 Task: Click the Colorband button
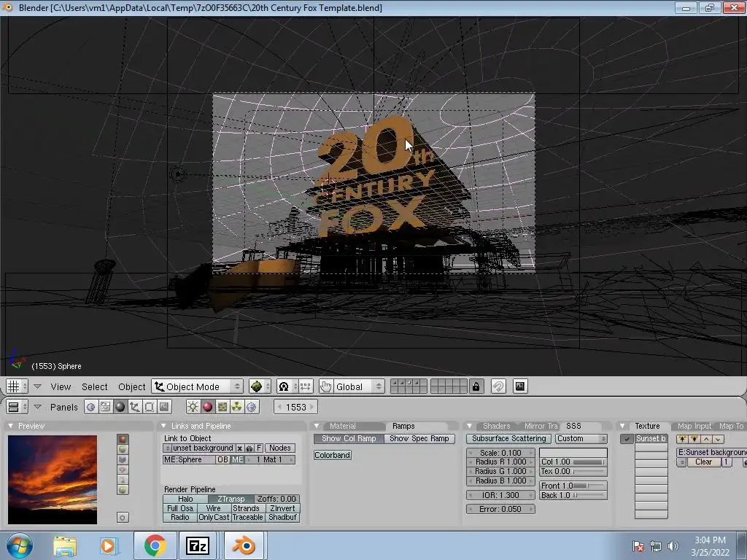[x=333, y=455]
